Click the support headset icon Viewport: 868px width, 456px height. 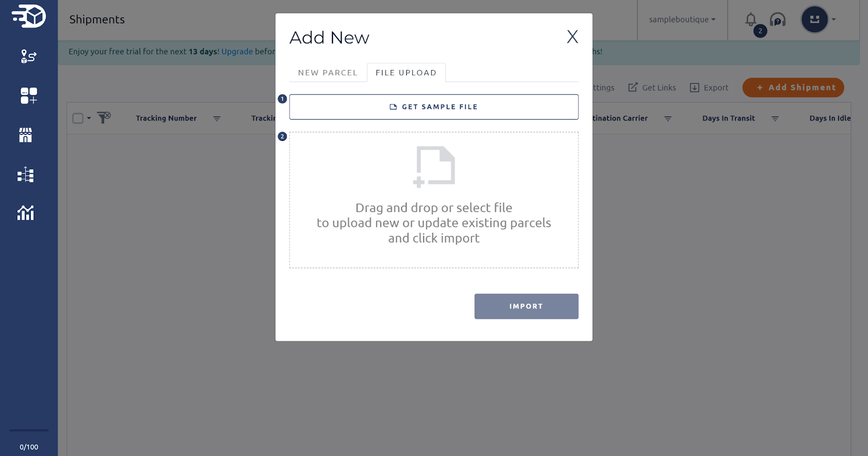click(x=778, y=20)
